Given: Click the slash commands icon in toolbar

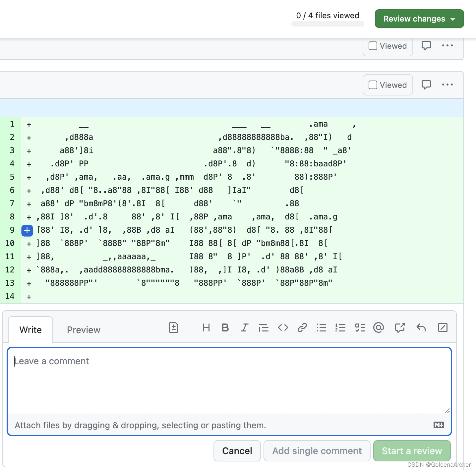Looking at the screenshot, I should (443, 328).
